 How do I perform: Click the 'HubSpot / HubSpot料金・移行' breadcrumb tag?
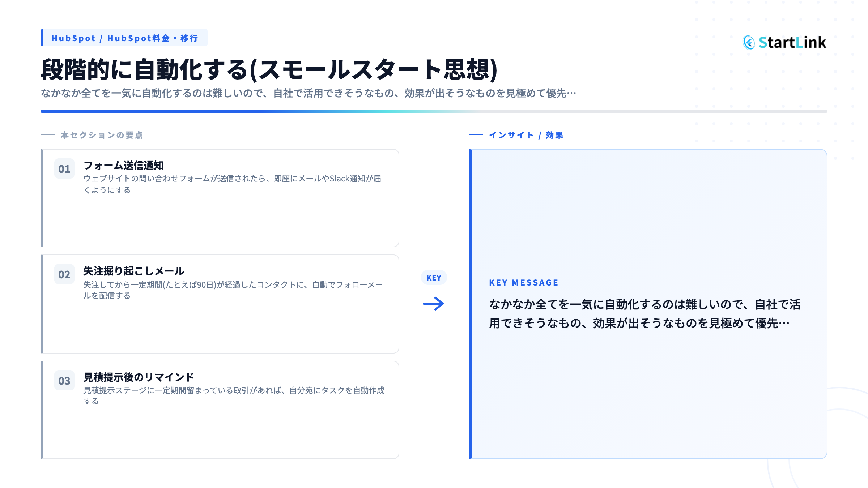(124, 38)
